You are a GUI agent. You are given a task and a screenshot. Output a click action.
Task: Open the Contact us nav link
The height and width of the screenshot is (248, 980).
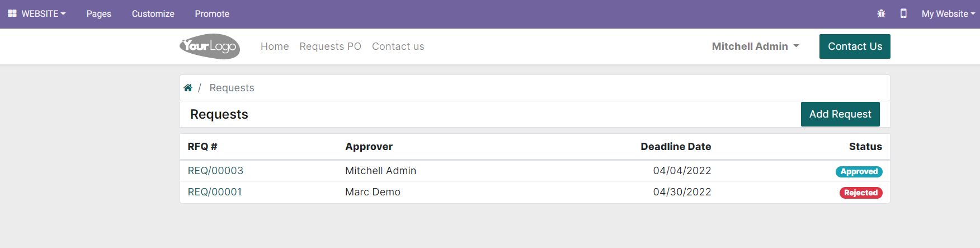398,46
